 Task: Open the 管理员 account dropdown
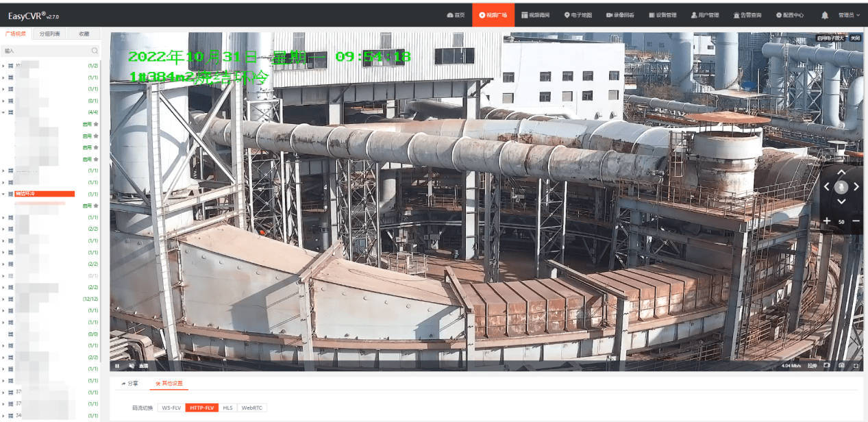coord(850,15)
